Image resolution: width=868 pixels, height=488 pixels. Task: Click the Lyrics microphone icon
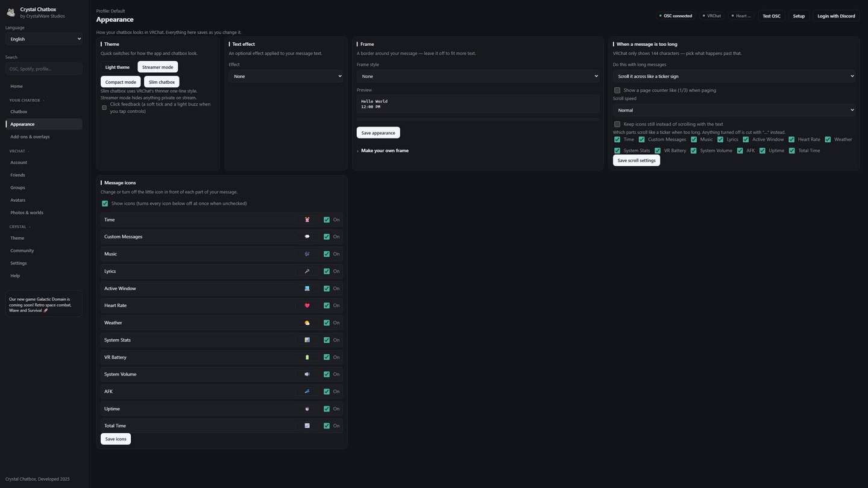(307, 271)
